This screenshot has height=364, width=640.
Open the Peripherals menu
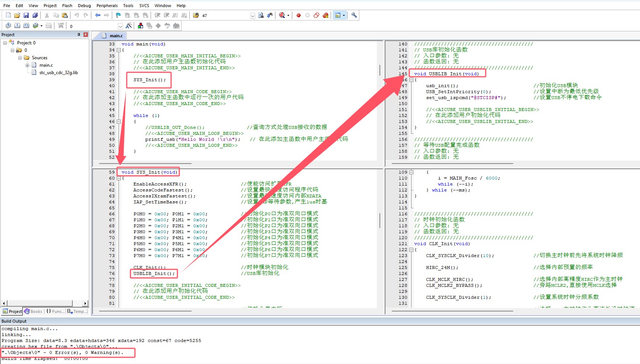(x=107, y=6)
